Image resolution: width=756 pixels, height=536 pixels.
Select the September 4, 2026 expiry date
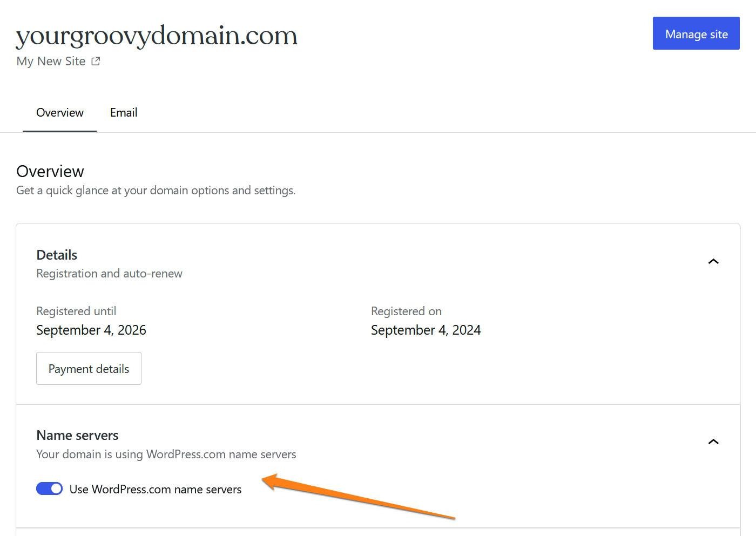(91, 330)
